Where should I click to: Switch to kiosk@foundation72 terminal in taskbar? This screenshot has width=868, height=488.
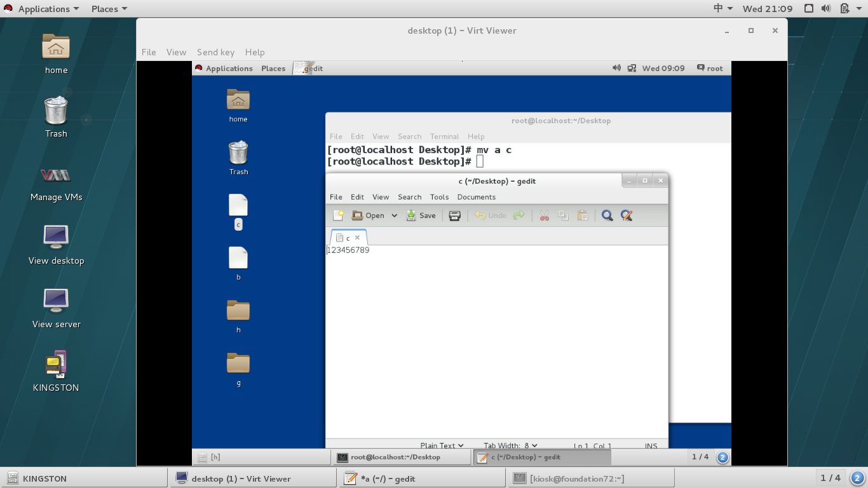point(590,478)
